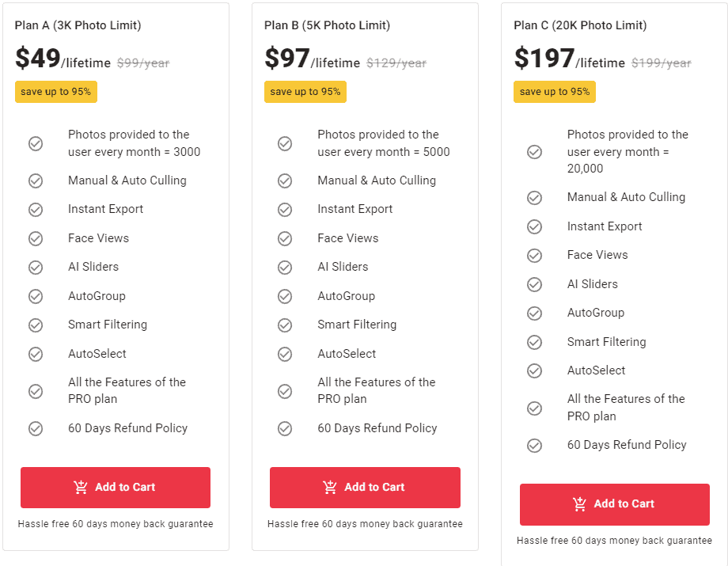Click the checkmark beside Plan A's 60 Days Refund Policy
The width and height of the screenshot is (728, 566).
tap(36, 427)
